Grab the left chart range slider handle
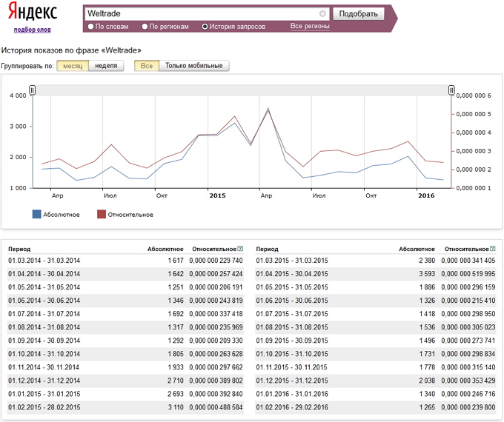 32,90
